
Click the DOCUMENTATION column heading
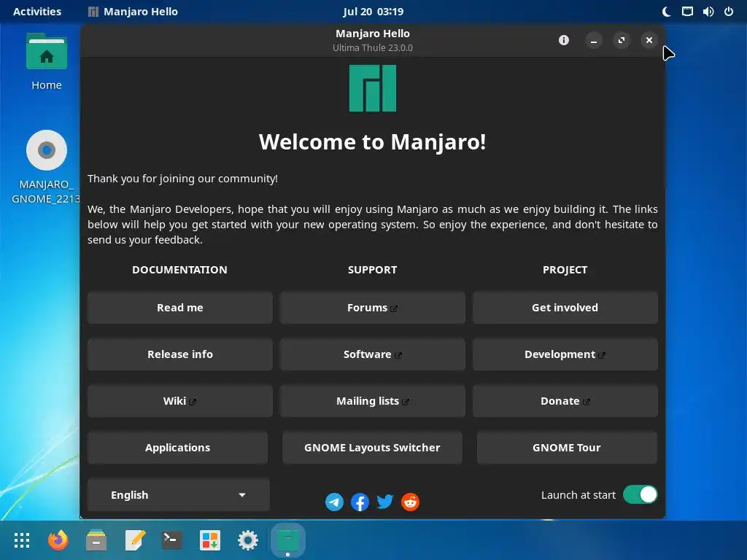(179, 270)
